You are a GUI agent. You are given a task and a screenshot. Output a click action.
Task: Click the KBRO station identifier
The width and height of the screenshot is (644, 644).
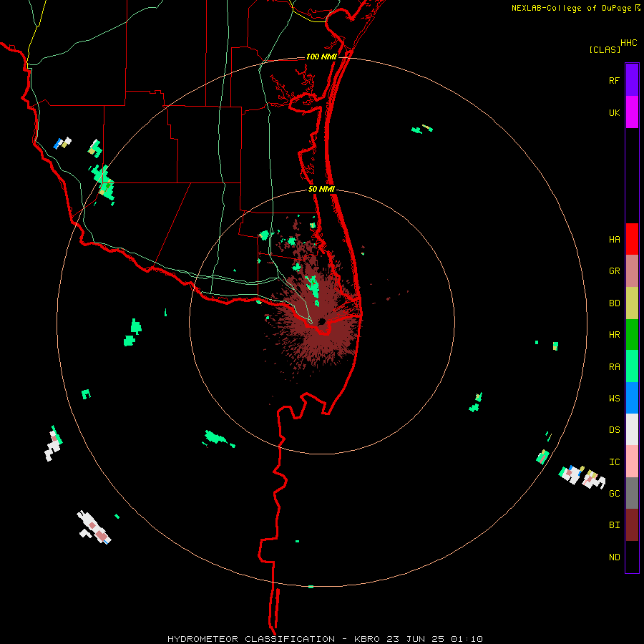(x=367, y=639)
